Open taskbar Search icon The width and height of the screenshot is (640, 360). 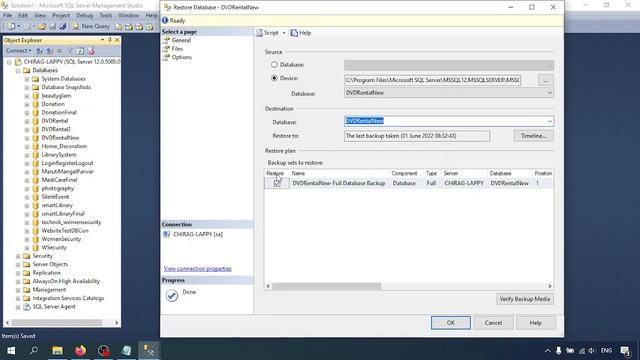(x=34, y=350)
